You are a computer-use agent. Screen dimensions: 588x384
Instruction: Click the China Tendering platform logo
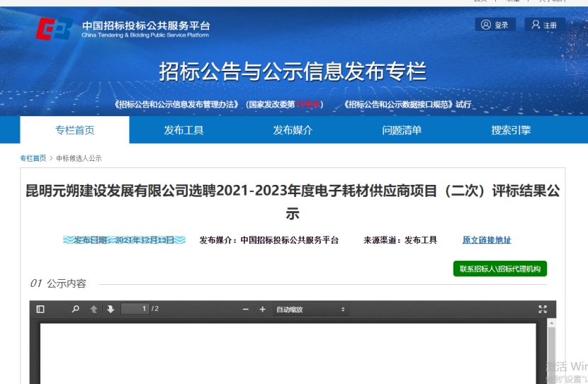pos(54,28)
